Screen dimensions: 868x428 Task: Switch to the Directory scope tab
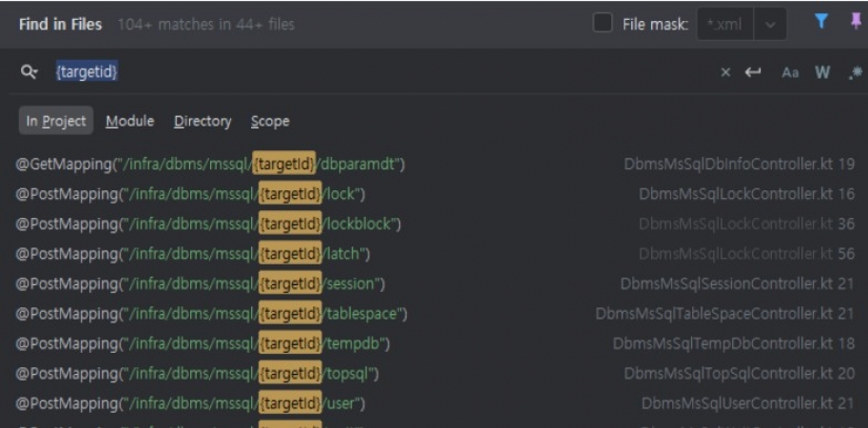click(203, 121)
